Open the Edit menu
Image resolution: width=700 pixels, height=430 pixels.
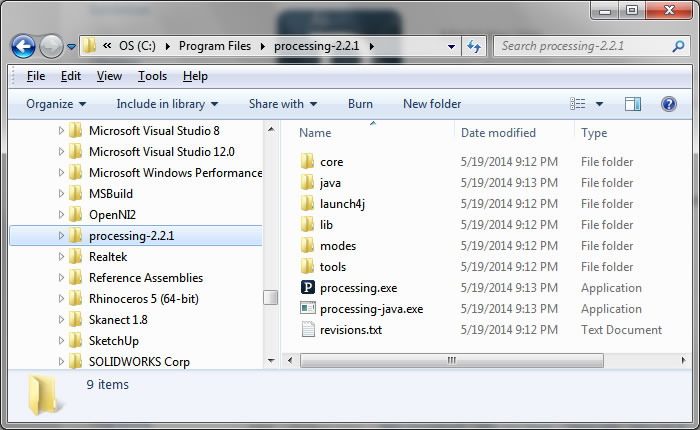click(71, 76)
